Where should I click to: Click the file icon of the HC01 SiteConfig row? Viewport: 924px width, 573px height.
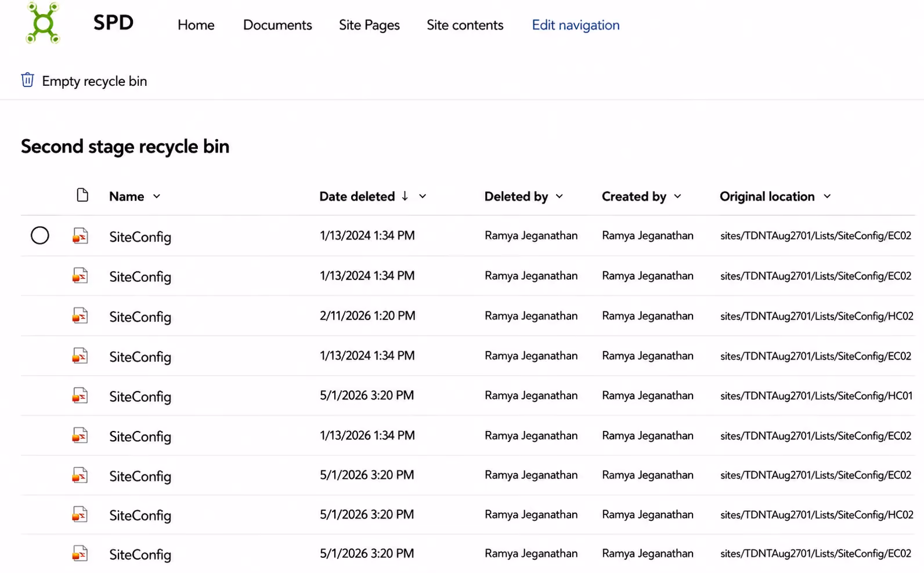tap(80, 396)
